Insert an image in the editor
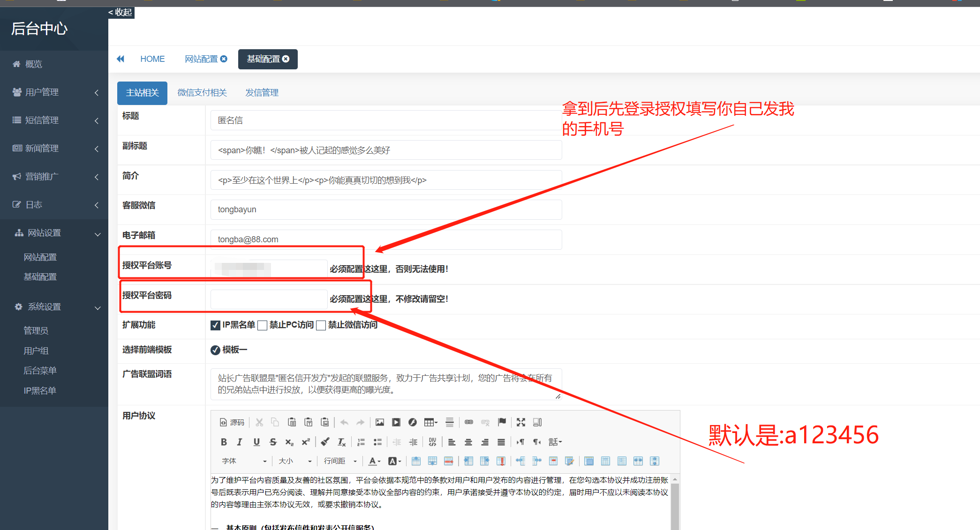 379,422
